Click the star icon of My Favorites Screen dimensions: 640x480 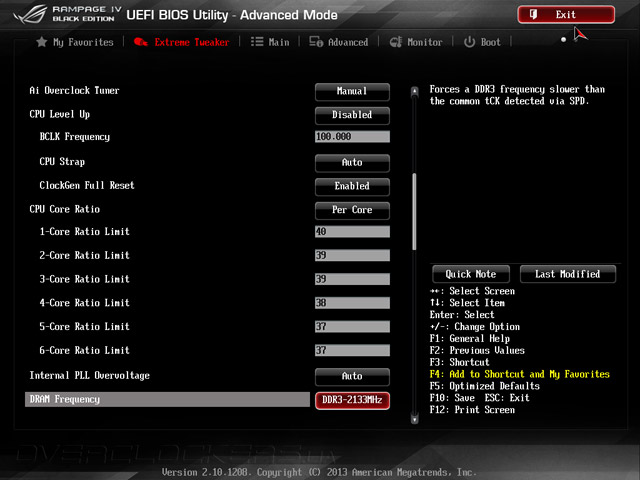click(42, 42)
